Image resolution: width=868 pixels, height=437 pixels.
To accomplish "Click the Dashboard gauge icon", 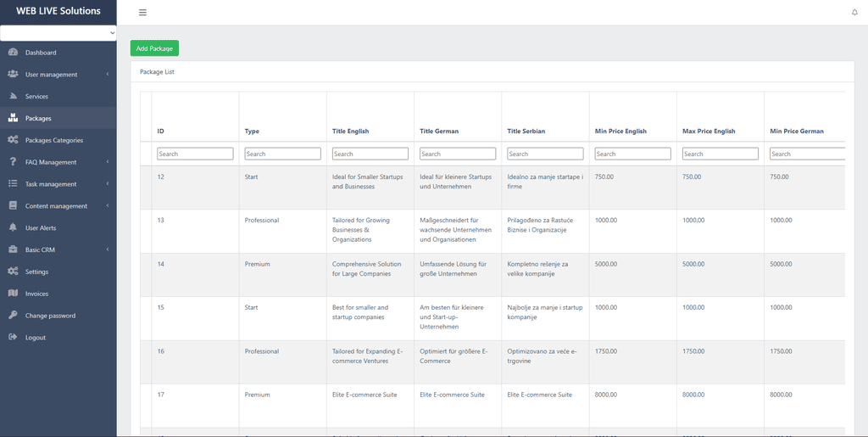I will coord(14,53).
